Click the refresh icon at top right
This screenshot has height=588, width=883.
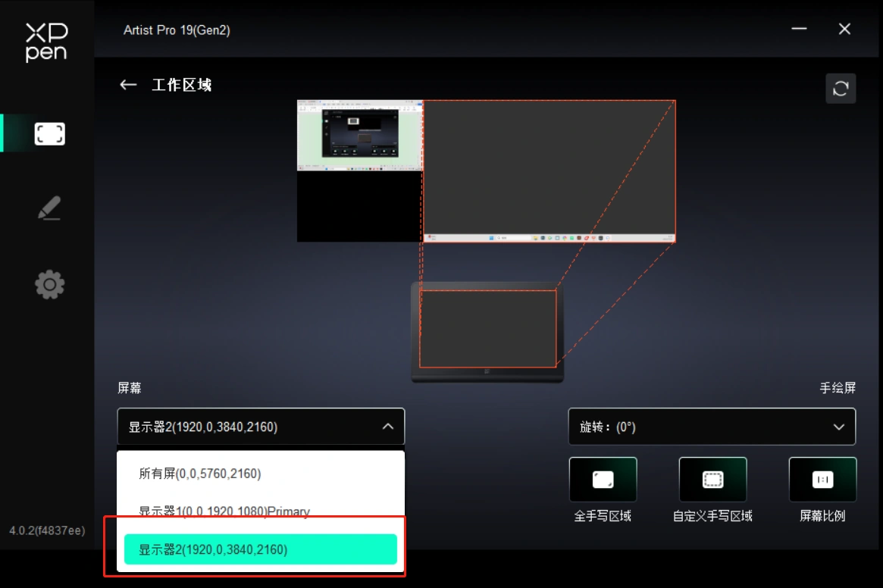[x=841, y=89]
